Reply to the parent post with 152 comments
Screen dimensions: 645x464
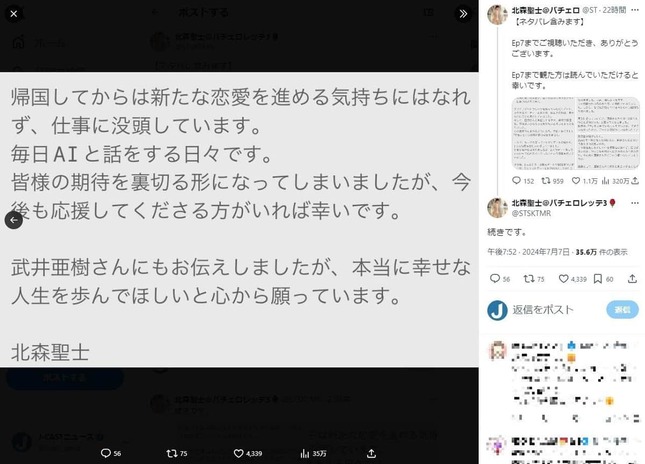(x=523, y=181)
